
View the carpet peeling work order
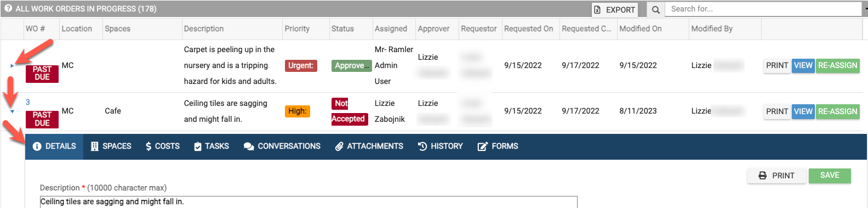(x=803, y=65)
